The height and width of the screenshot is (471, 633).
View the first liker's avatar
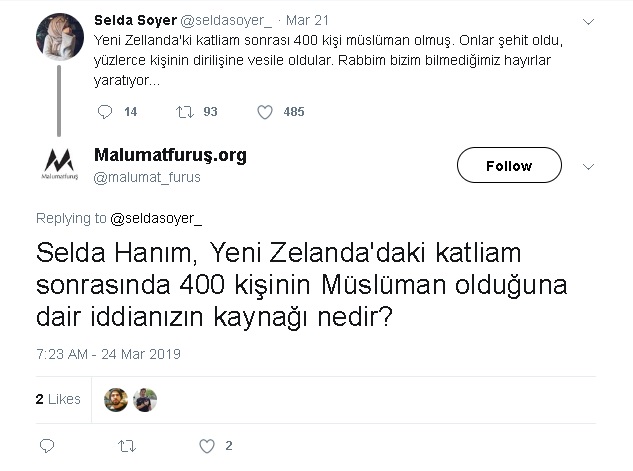[x=116, y=400]
